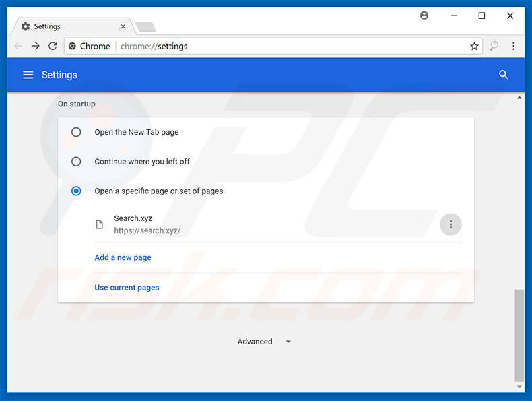This screenshot has width=532, height=401.
Task: Click the page icon beside Search.xyz
Action: (x=100, y=224)
